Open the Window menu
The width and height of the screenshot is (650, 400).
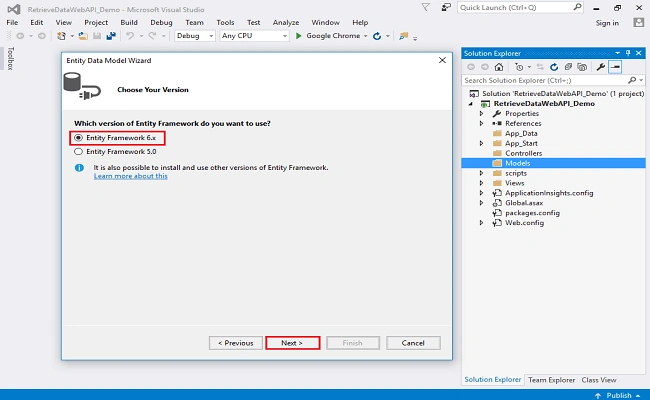[x=325, y=22]
